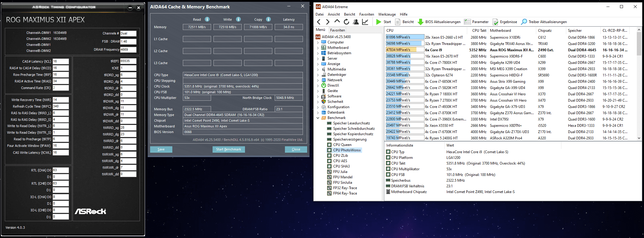Screen dimensions: 644x238
Task: Expand the Software tree node
Action: click(318, 97)
